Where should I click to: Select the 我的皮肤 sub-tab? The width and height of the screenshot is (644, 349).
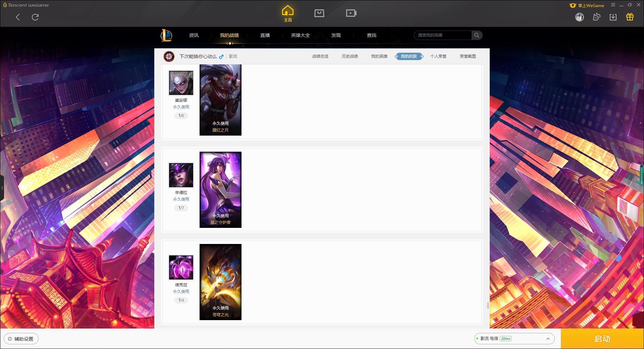(x=409, y=56)
